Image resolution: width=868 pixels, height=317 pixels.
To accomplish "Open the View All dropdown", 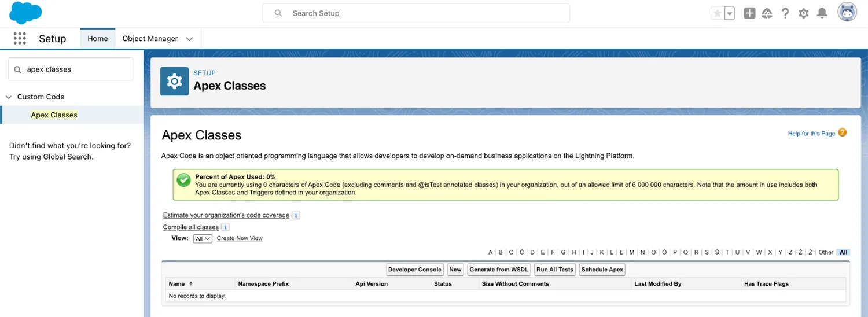I will click(x=203, y=238).
